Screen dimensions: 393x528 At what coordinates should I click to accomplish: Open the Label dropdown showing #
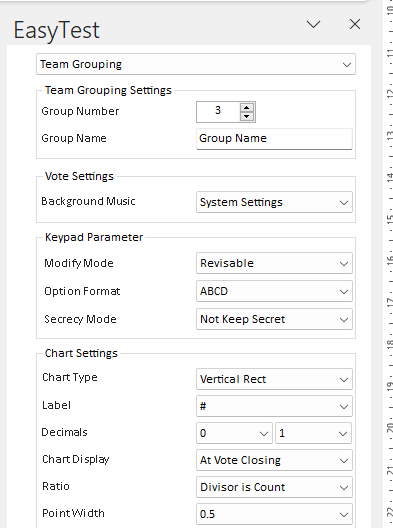(x=274, y=406)
